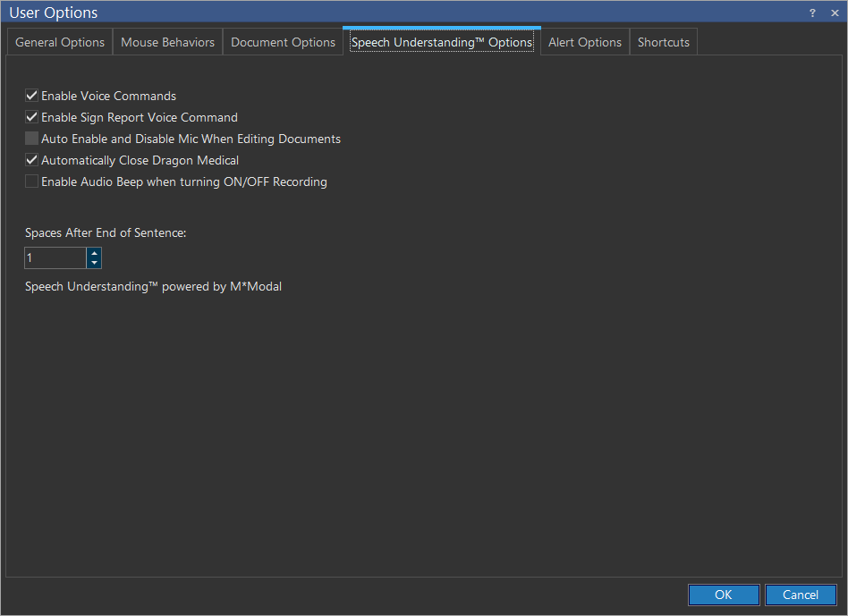This screenshot has width=848, height=616.
Task: Increase spaces after sentence with up arrow
Action: (x=94, y=253)
